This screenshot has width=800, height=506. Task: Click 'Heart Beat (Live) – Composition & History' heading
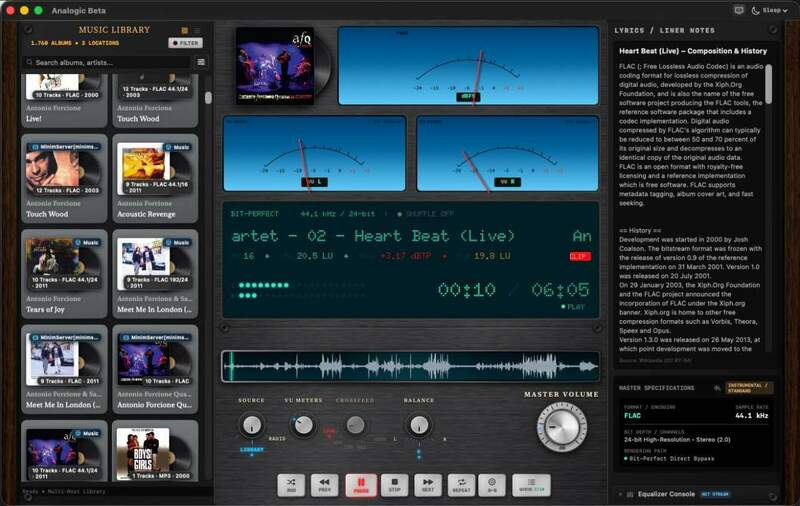click(693, 51)
